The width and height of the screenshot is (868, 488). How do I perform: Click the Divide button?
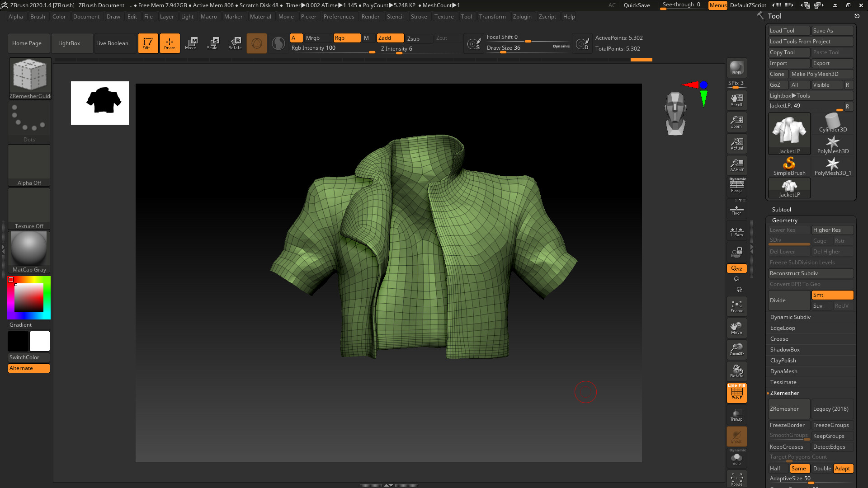pos(789,300)
